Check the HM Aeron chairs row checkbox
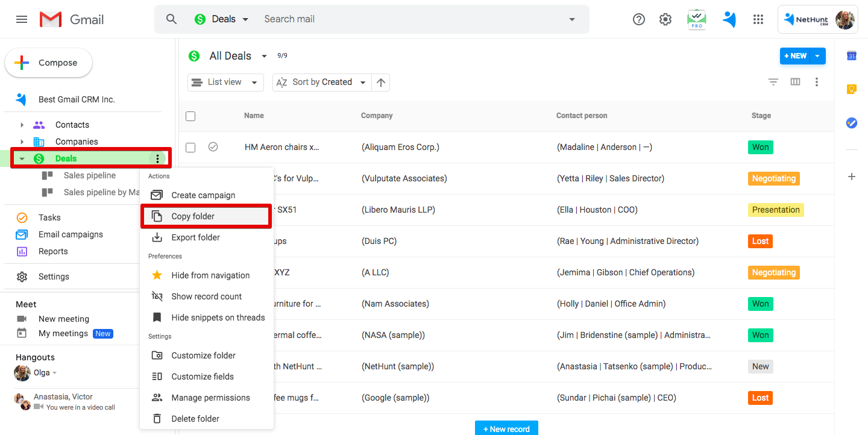The height and width of the screenshot is (435, 868). tap(190, 147)
